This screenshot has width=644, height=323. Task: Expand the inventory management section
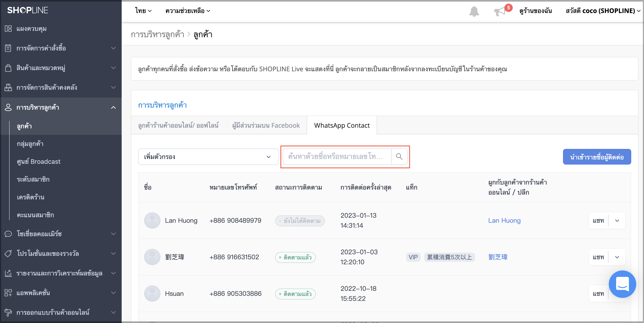(x=113, y=87)
